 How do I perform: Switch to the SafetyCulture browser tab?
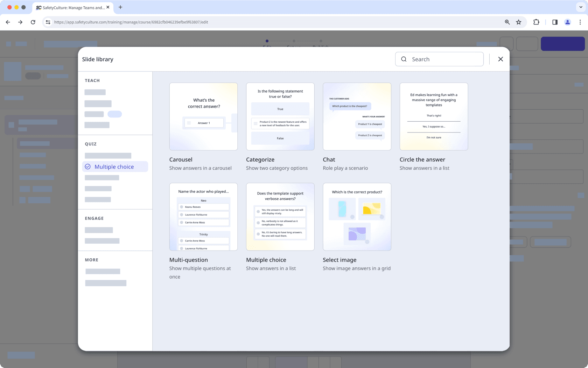point(72,7)
